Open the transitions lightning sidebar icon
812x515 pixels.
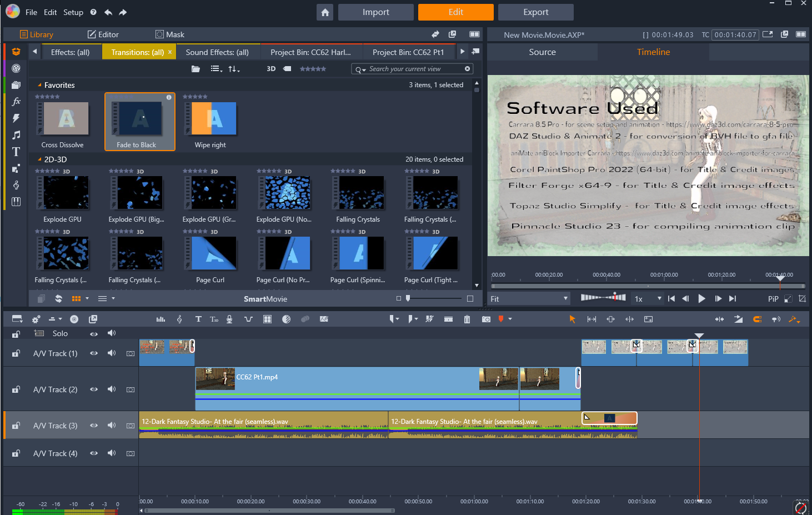16,118
